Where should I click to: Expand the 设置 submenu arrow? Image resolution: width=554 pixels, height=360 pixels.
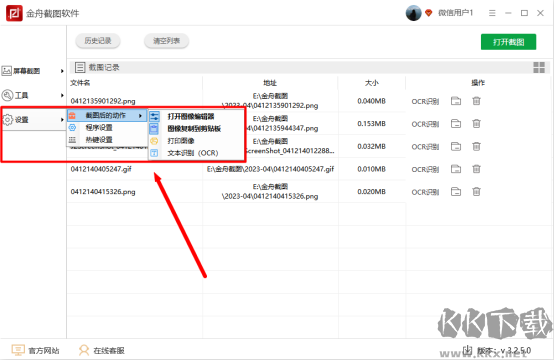pos(62,120)
